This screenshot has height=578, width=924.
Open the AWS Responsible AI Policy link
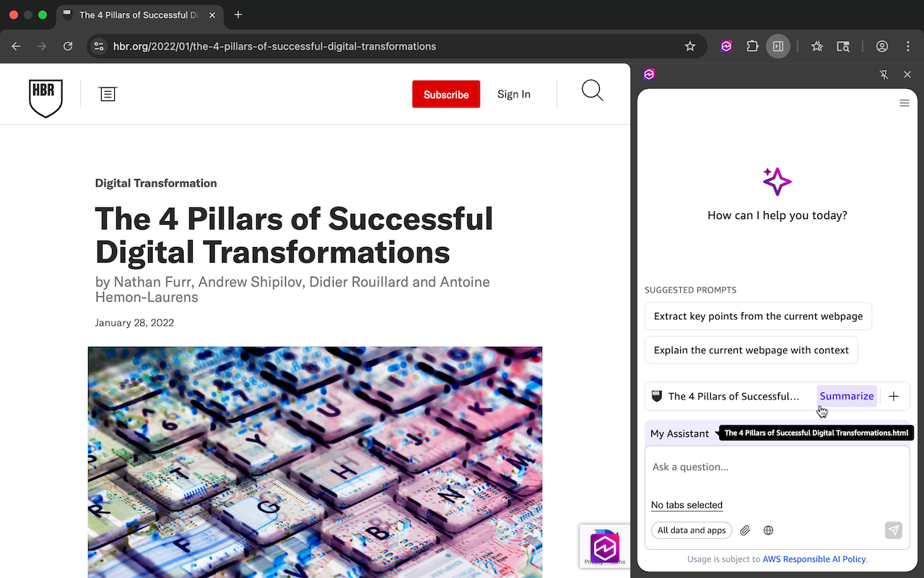[x=814, y=559]
